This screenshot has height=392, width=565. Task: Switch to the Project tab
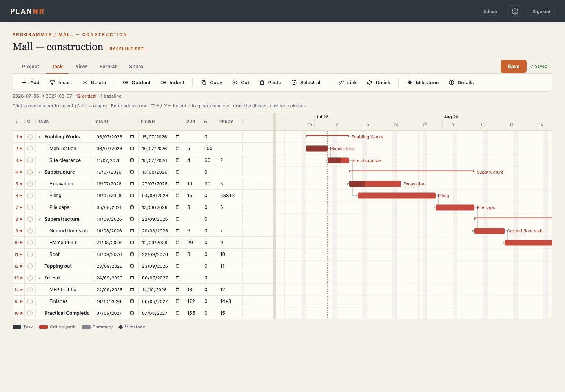click(31, 67)
